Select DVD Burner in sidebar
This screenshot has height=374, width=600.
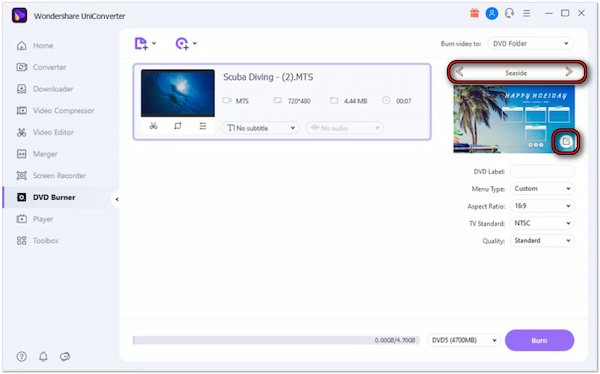[46, 198]
